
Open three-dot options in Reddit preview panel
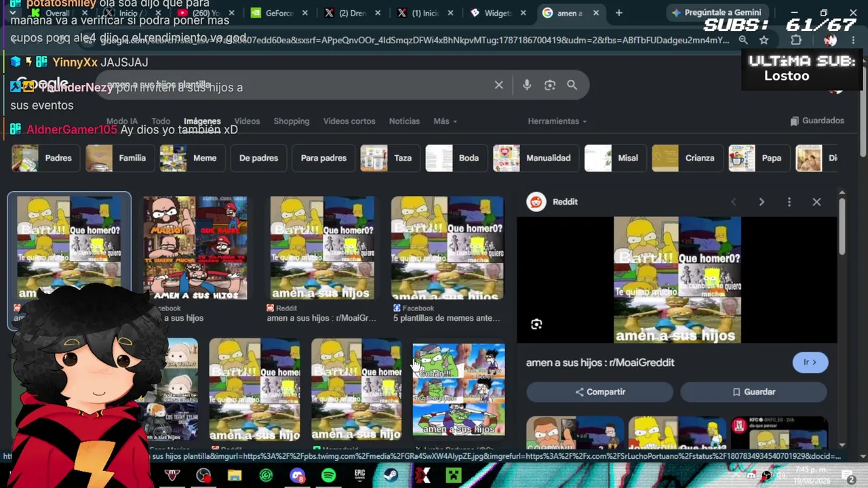pos(789,202)
